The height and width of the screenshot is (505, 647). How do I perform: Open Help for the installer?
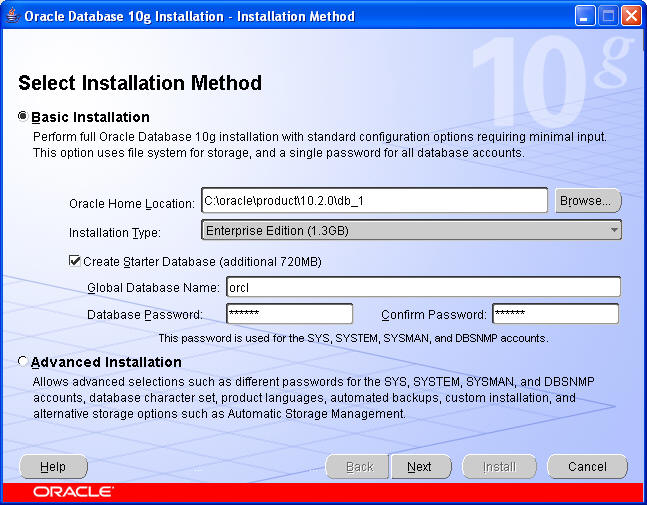[x=53, y=467]
